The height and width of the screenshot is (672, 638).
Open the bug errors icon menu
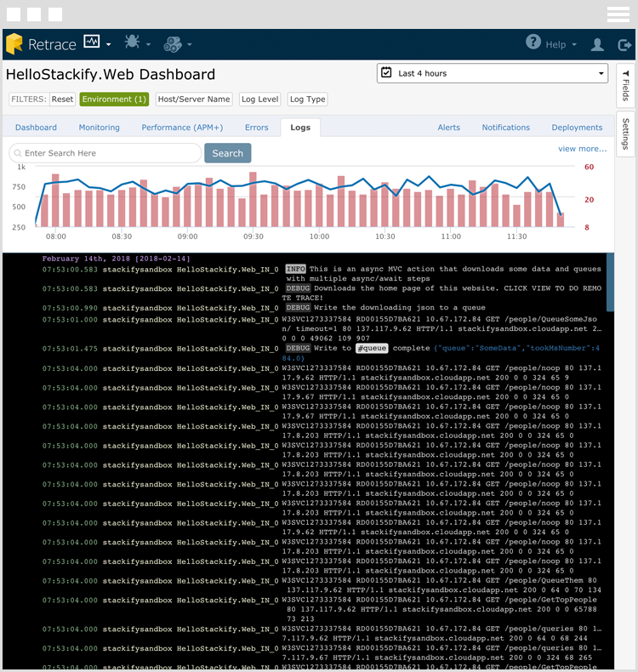coord(132,42)
